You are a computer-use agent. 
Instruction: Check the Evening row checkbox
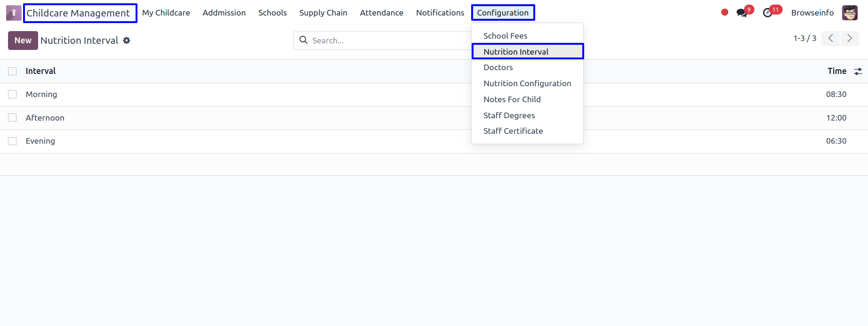[x=12, y=141]
